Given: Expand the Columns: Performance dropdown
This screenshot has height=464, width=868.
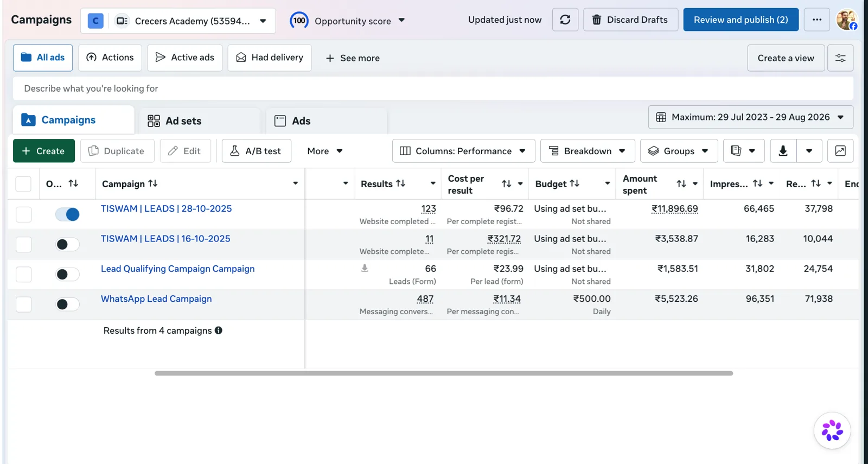Looking at the screenshot, I should click(463, 151).
